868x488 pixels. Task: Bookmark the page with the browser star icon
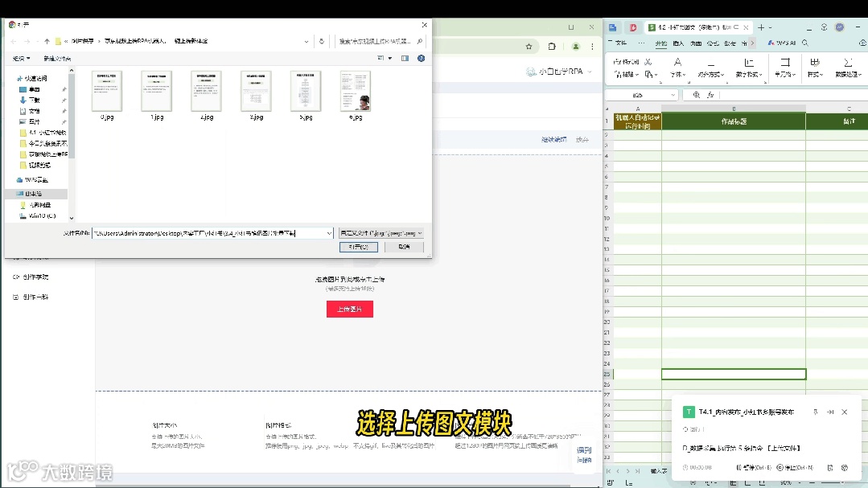(529, 47)
